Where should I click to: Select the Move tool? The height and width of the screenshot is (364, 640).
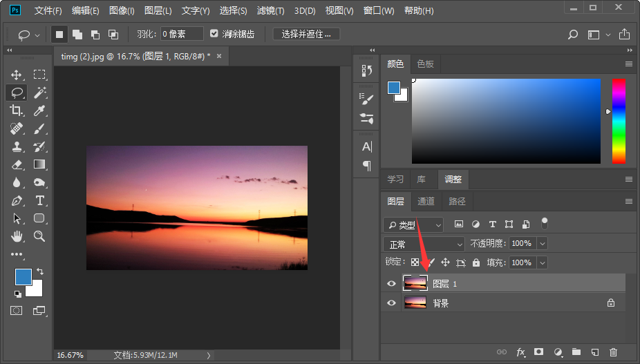17,75
